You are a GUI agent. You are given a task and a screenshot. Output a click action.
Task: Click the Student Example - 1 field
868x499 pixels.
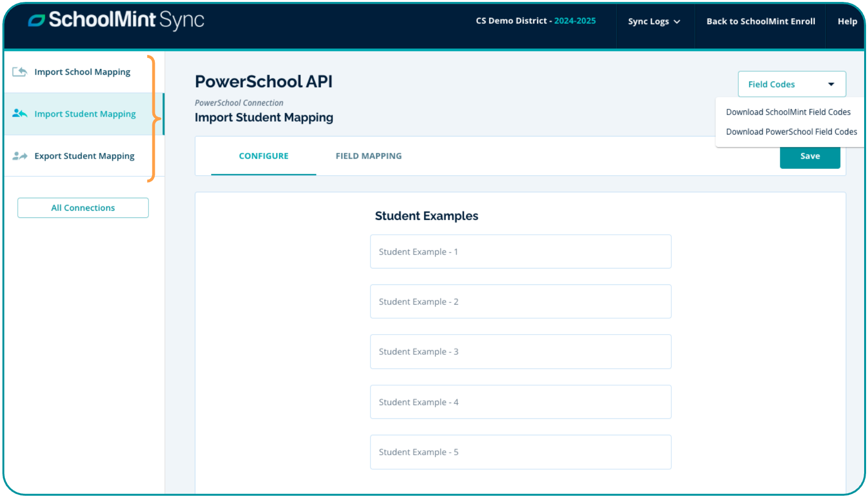pyautogui.click(x=520, y=252)
